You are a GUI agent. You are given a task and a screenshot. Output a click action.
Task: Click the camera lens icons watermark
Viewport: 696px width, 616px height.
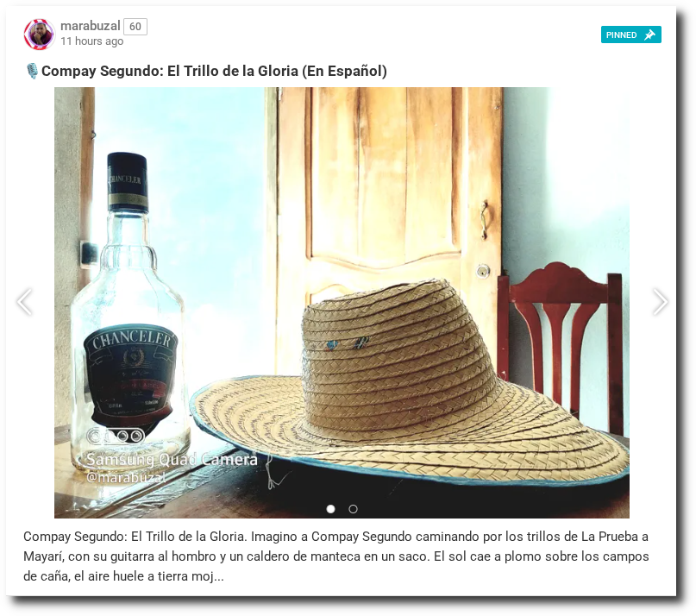(116, 437)
